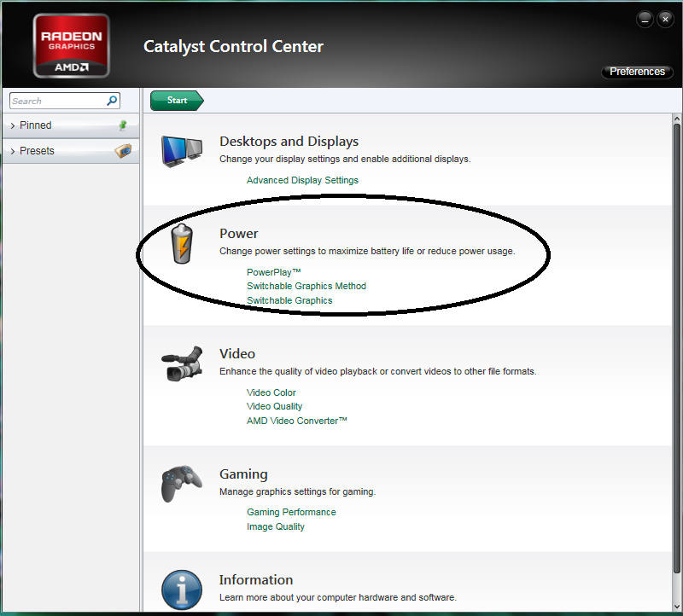683x616 pixels.
Task: Click the scrollbar down arrow
Action: click(676, 606)
